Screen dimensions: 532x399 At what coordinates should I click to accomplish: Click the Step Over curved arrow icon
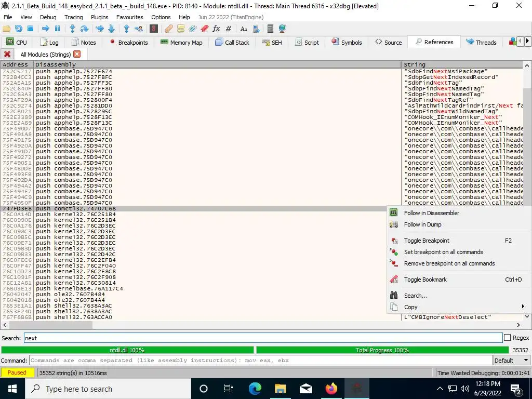pos(84,29)
